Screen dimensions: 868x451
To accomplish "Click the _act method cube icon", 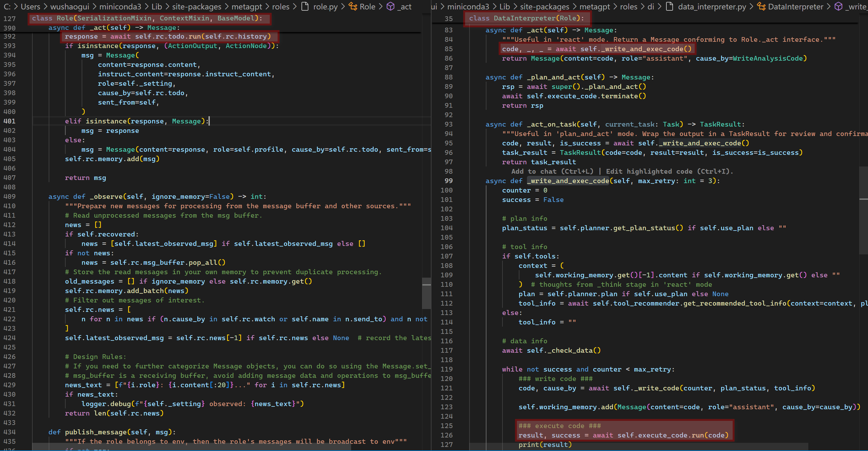I will coord(390,6).
